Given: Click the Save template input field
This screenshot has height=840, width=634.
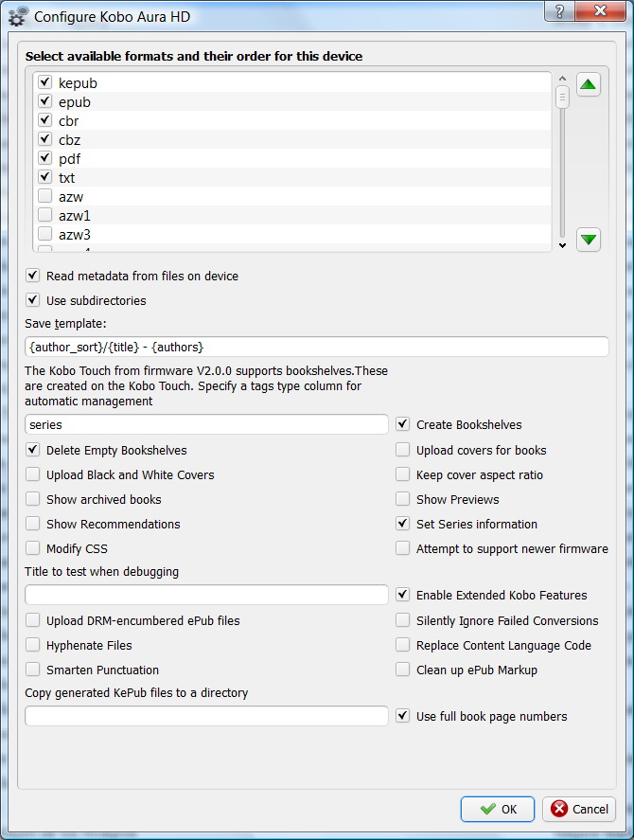Looking at the screenshot, I should coord(316,347).
